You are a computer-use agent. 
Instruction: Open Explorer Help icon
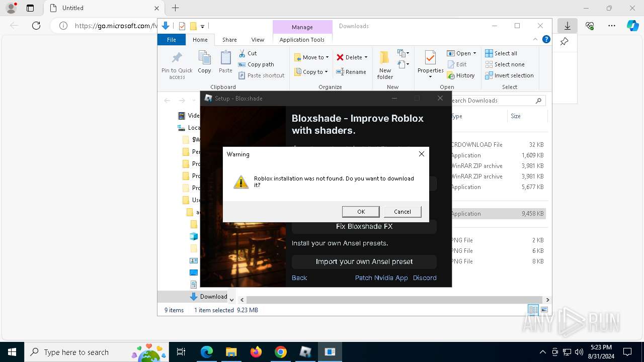[546, 39]
